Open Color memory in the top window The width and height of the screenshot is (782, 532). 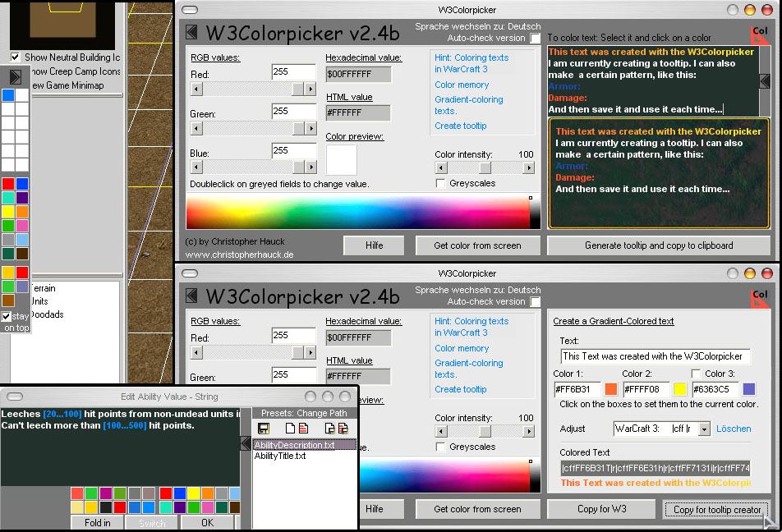pos(462,85)
